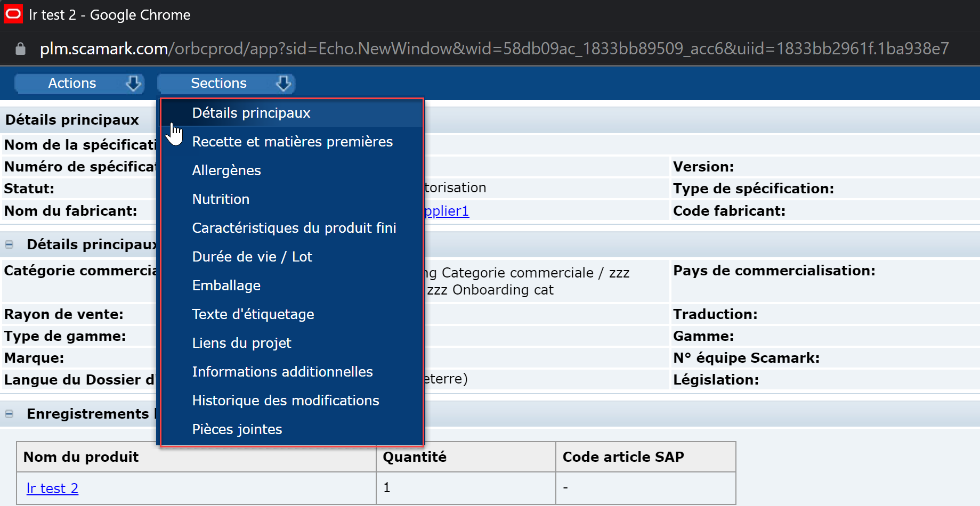Go to Liens du projet
The height and width of the screenshot is (506, 980).
pos(291,343)
